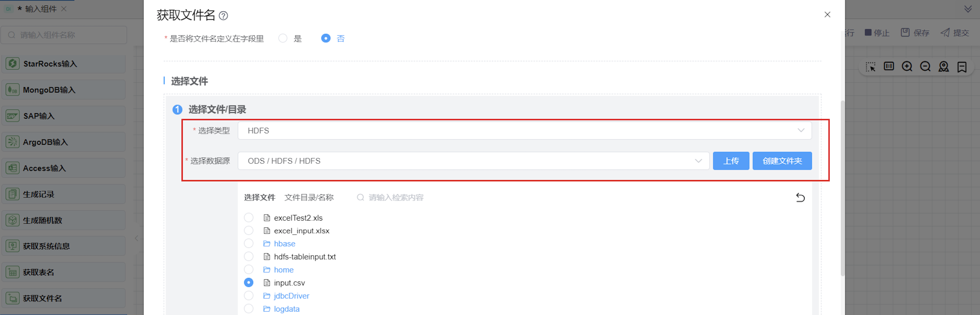Click the refresh/back arrow in the file list
This screenshot has height=315, width=980.
tap(800, 197)
